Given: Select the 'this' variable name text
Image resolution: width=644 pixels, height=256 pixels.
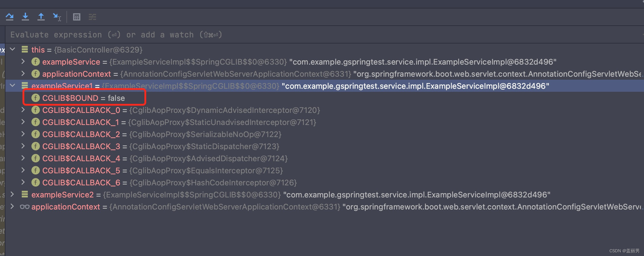Looking at the screenshot, I should pos(38,50).
